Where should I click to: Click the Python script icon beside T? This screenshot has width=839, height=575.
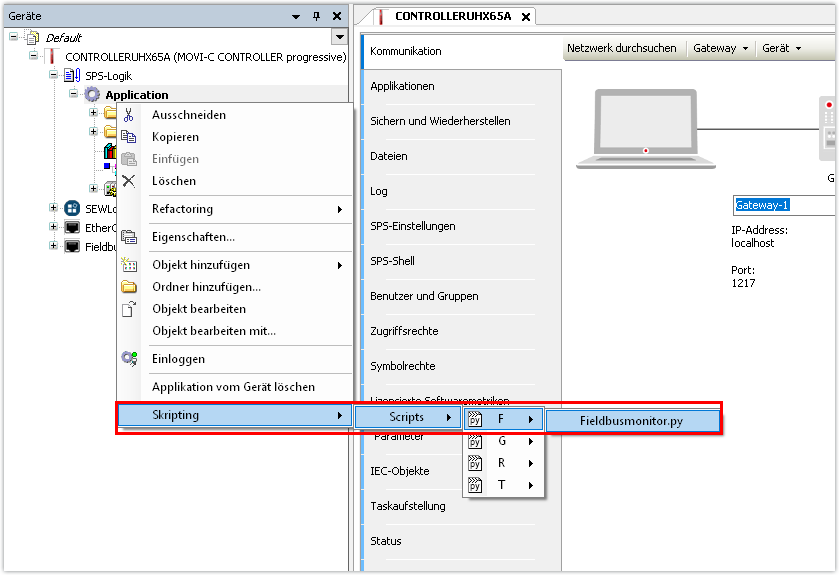pyautogui.click(x=476, y=486)
